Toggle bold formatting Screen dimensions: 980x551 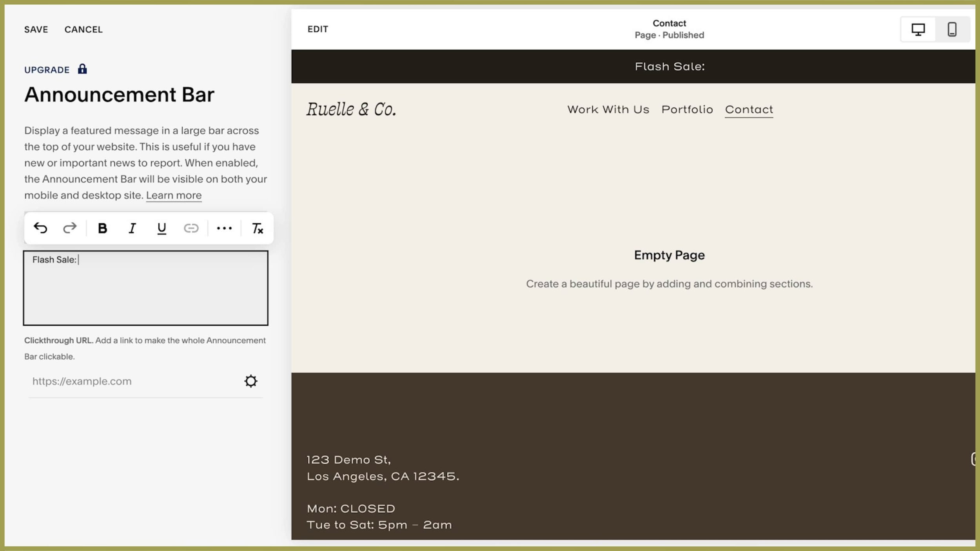pyautogui.click(x=102, y=228)
